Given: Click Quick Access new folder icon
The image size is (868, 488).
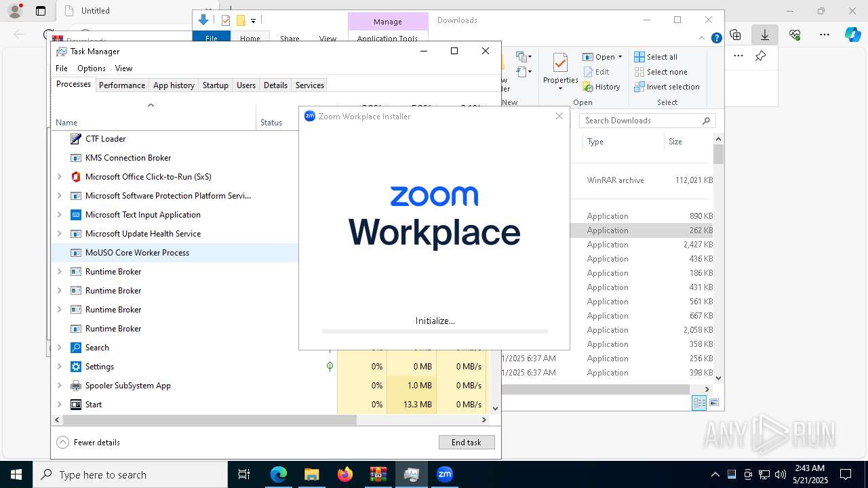Looking at the screenshot, I should coord(240,20).
